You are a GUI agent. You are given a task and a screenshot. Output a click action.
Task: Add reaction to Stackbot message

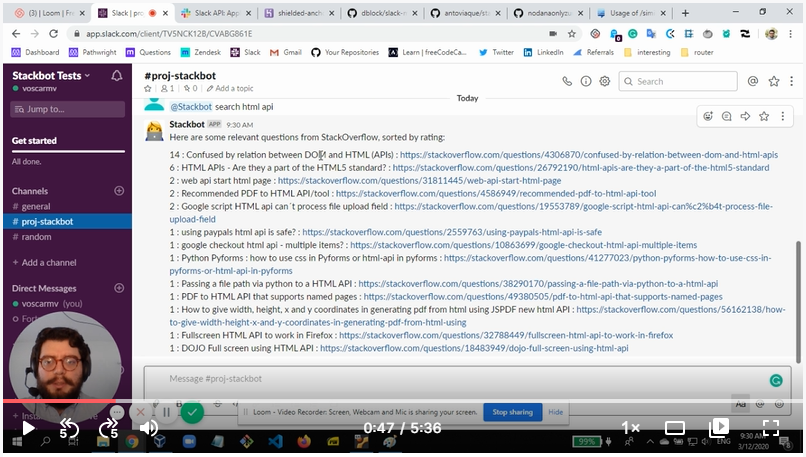pyautogui.click(x=708, y=116)
